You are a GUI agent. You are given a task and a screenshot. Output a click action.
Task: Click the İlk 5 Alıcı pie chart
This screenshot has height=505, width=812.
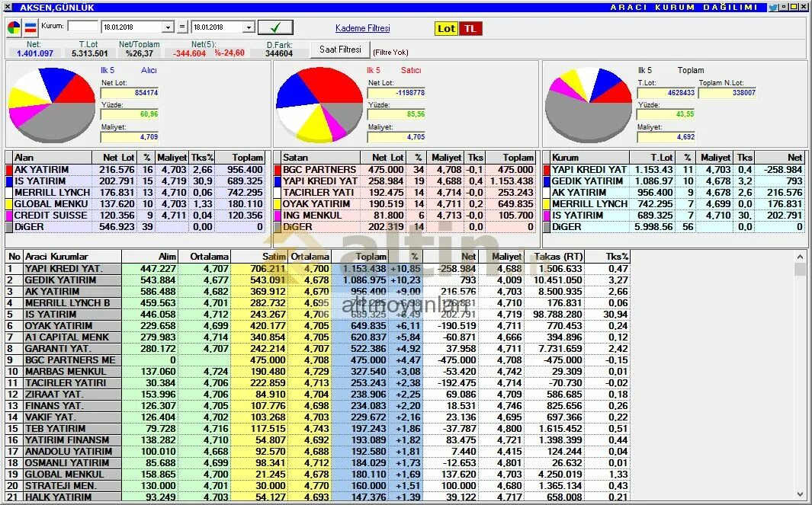pos(52,105)
